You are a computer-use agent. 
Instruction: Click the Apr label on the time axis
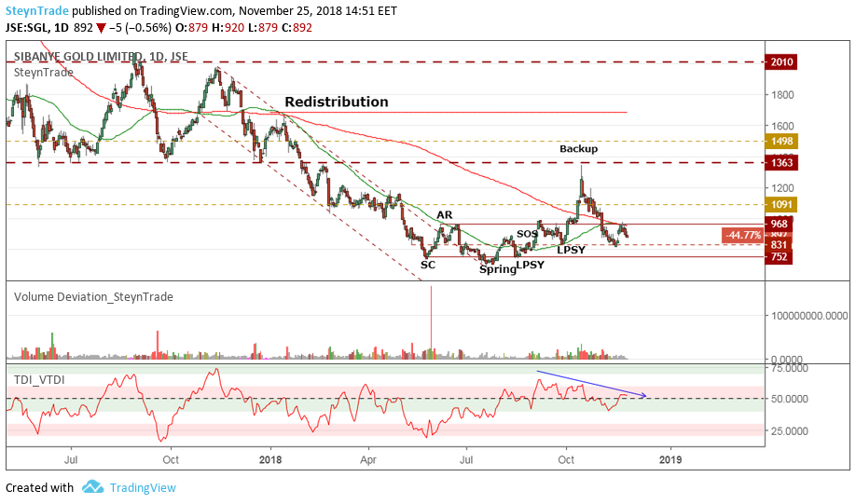tap(368, 460)
